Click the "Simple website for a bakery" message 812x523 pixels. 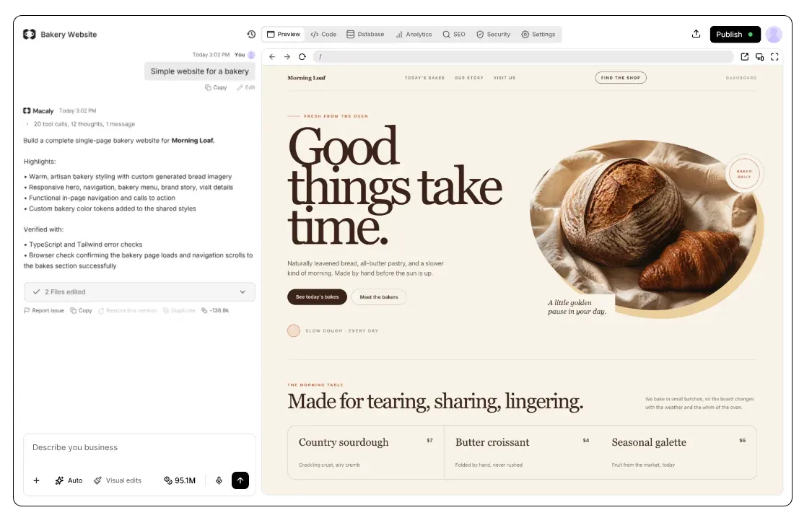point(200,71)
